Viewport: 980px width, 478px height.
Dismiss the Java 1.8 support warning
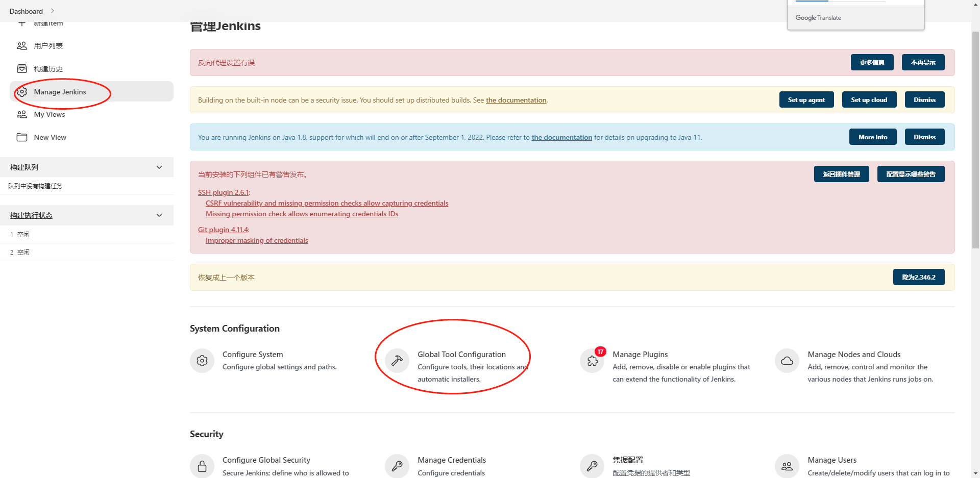(x=924, y=137)
